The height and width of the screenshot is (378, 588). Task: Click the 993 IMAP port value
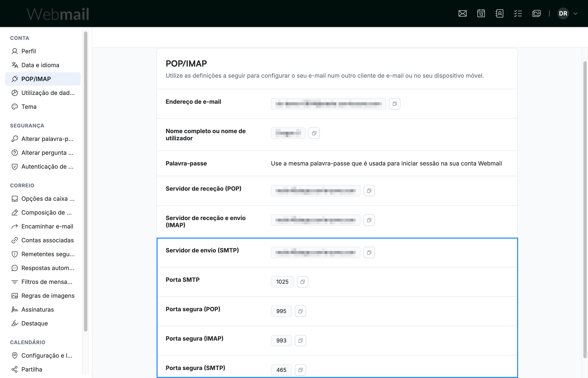tap(281, 341)
